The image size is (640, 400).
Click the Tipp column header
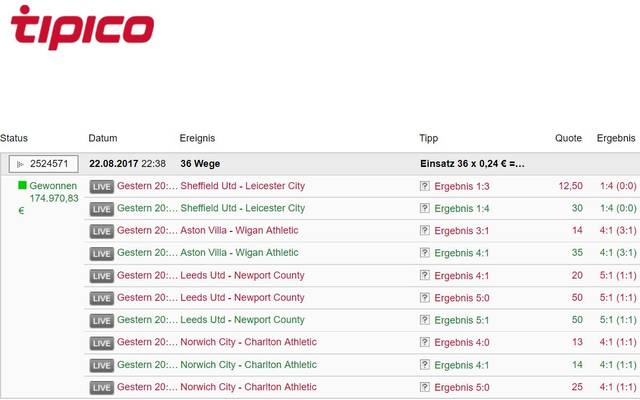pyautogui.click(x=429, y=138)
